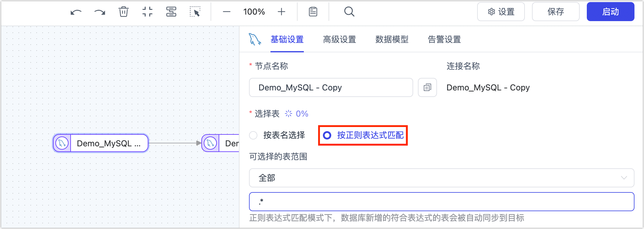Click the copy icon beside node name
The width and height of the screenshot is (644, 229).
[x=427, y=87]
